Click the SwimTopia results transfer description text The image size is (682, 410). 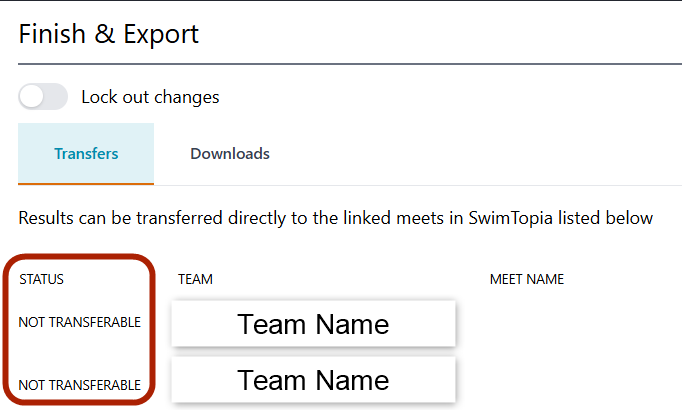tap(335, 218)
